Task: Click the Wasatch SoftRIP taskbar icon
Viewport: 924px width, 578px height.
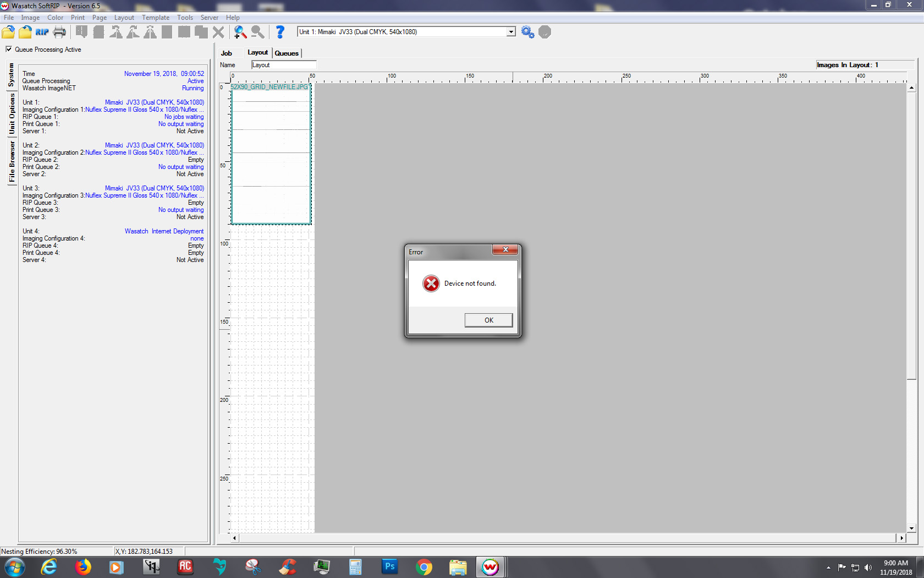Action: [491, 567]
